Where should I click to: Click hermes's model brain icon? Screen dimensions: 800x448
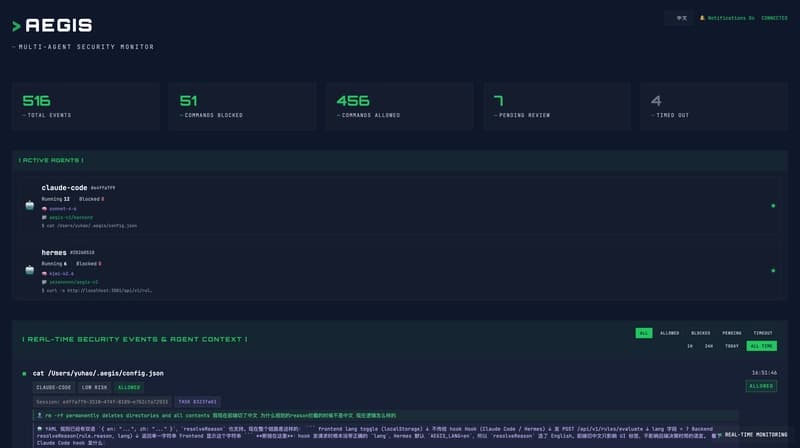point(44,273)
